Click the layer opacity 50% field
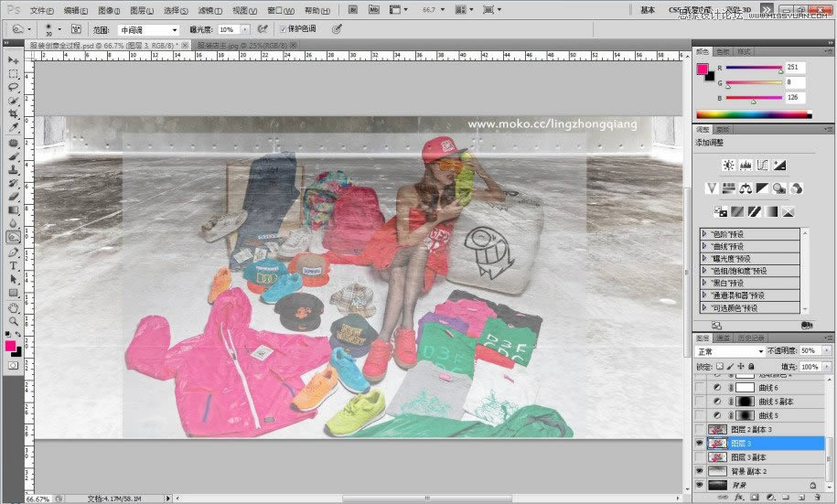 point(809,351)
